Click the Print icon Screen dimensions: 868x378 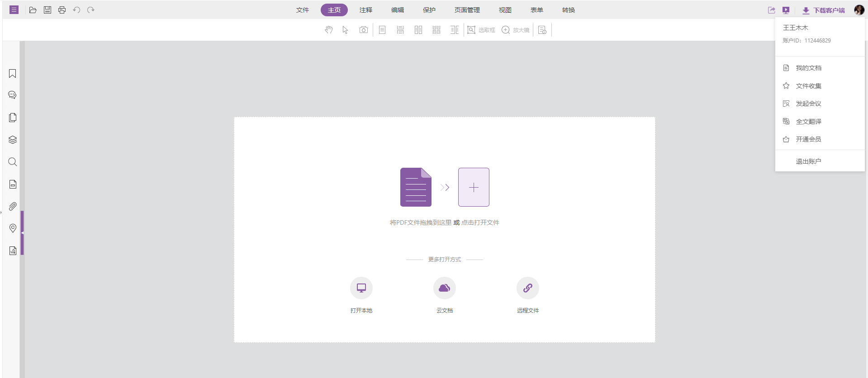coord(62,10)
